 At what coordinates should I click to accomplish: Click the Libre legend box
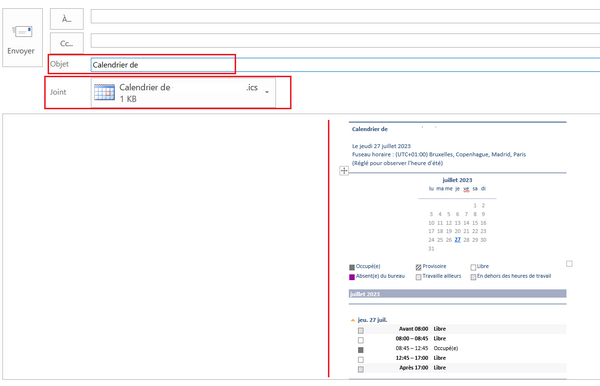(473, 267)
